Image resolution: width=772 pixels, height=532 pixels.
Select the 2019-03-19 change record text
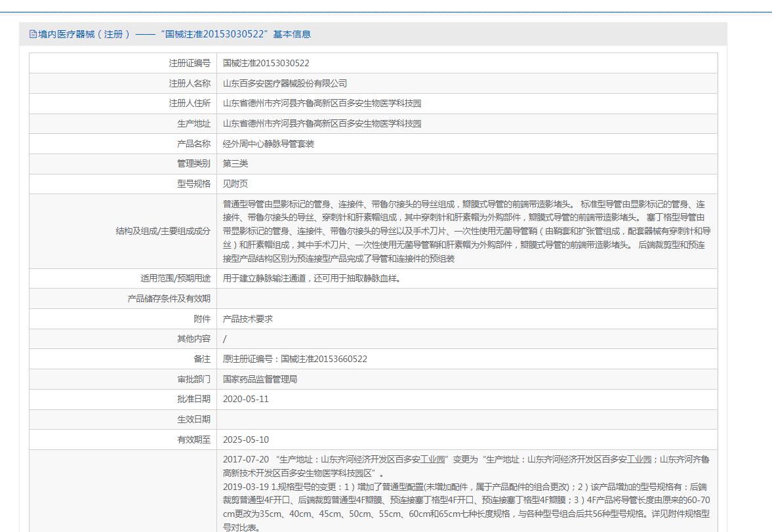466,507
